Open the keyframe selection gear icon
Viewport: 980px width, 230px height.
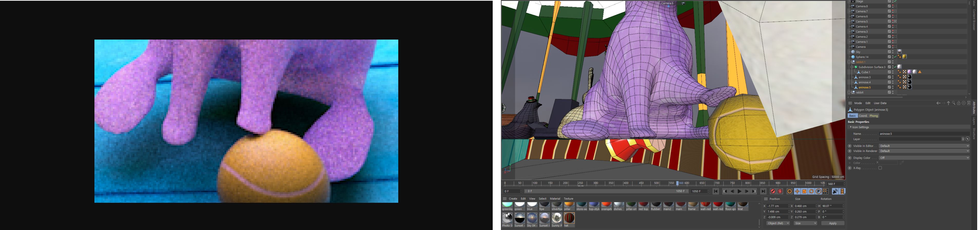pos(790,191)
